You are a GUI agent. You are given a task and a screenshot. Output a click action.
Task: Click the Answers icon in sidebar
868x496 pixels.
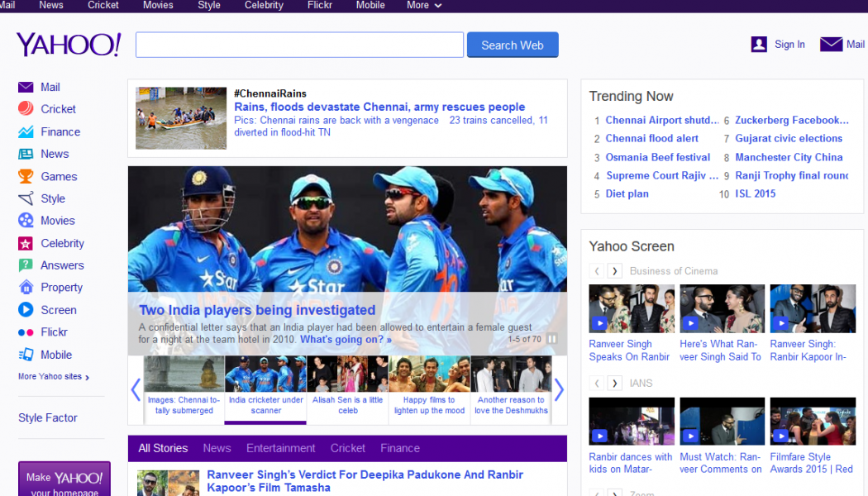pos(26,265)
